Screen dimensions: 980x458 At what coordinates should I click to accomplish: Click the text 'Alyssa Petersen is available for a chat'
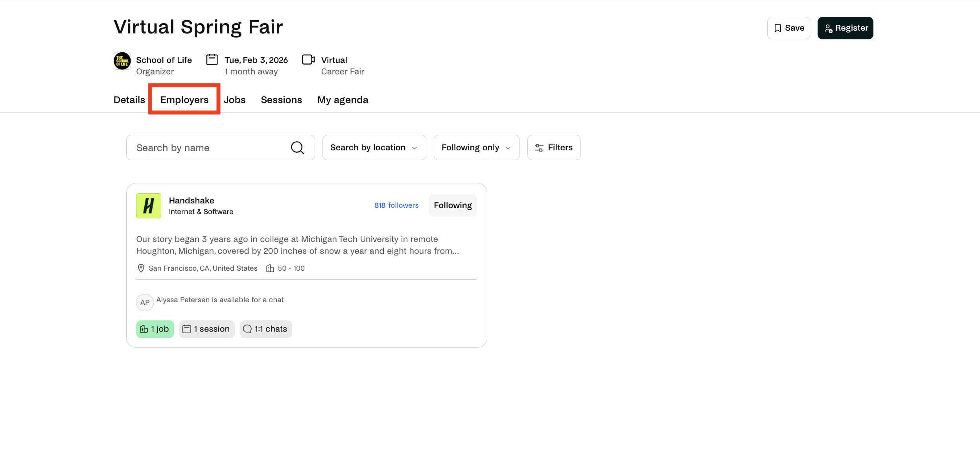(x=220, y=300)
